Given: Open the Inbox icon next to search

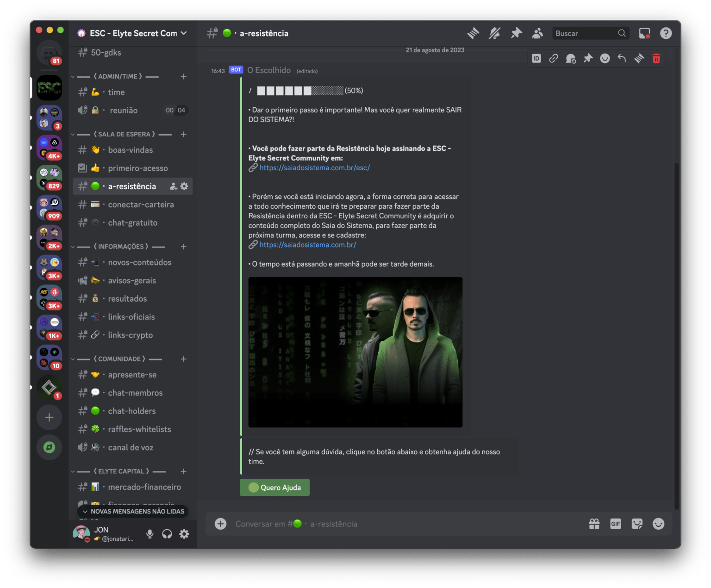Looking at the screenshot, I should click(644, 33).
